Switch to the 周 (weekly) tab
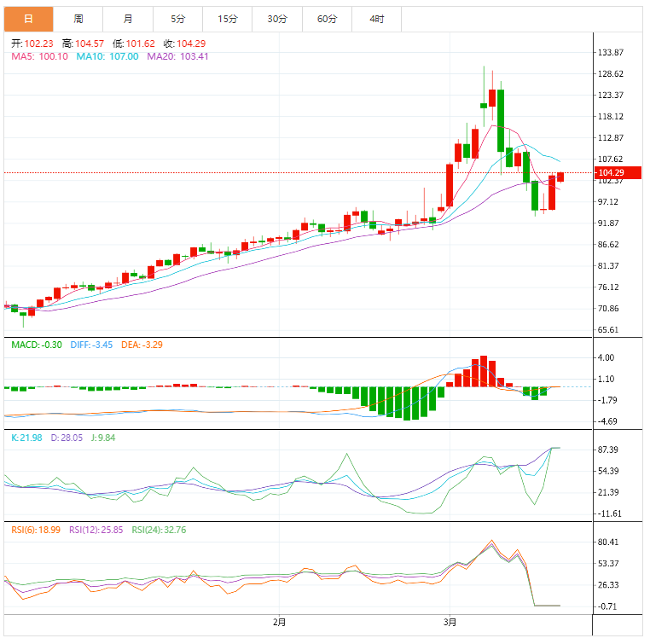This screenshot has height=644, width=650. tap(78, 19)
